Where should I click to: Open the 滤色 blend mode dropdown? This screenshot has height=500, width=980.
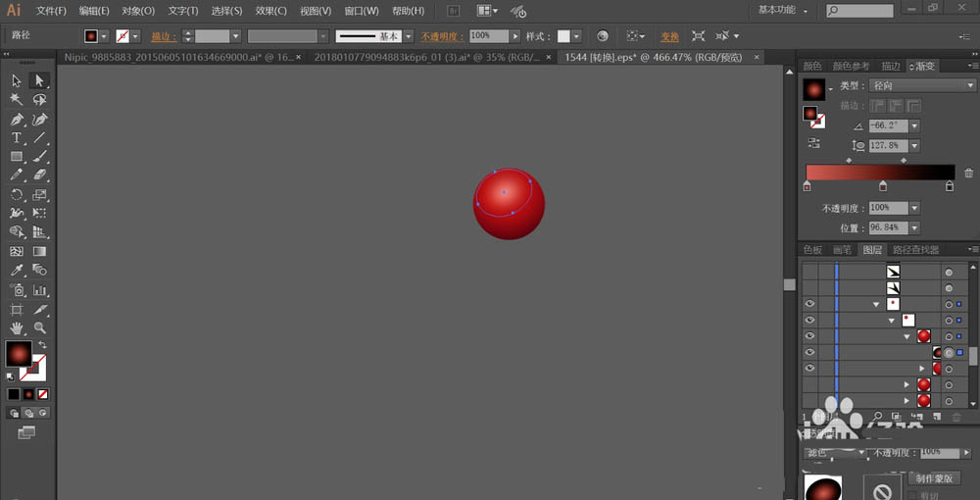click(836, 452)
